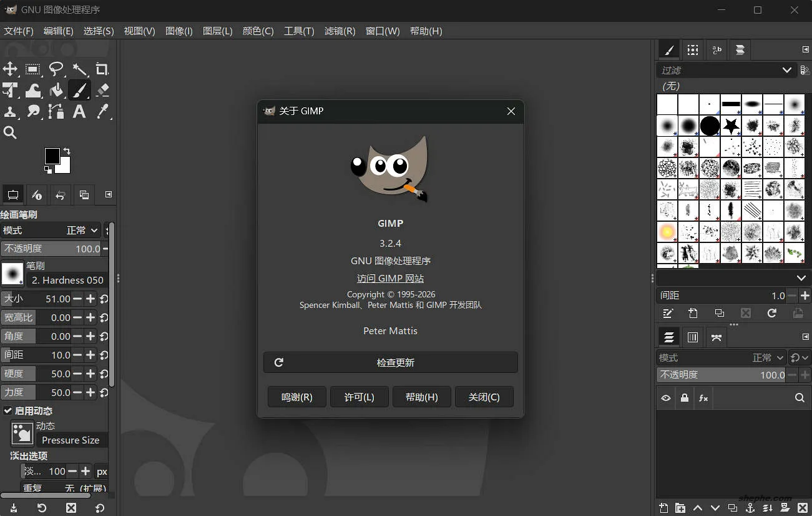
Task: Decrease the 角度 value with minus
Action: point(77,336)
